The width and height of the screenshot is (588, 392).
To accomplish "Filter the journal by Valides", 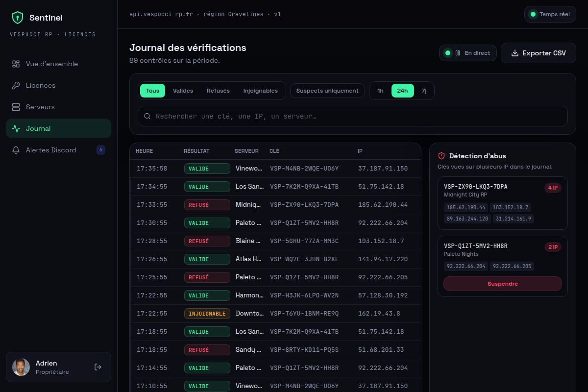I will click(x=183, y=91).
